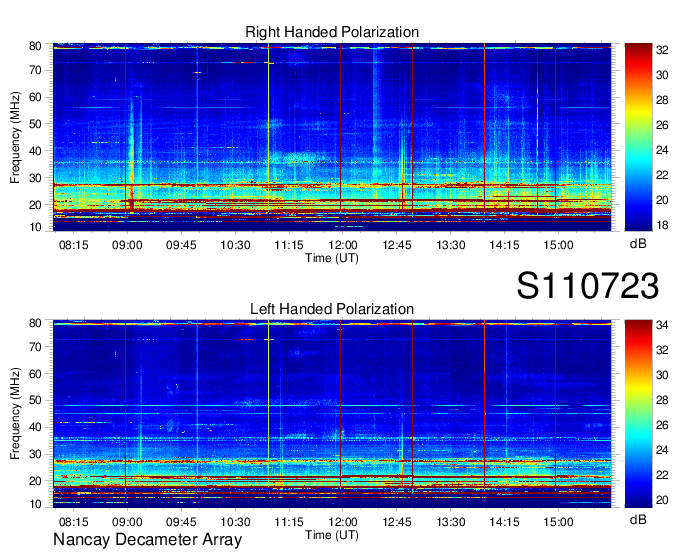Click the 20 frequency tick on Right Handed plot

click(35, 205)
